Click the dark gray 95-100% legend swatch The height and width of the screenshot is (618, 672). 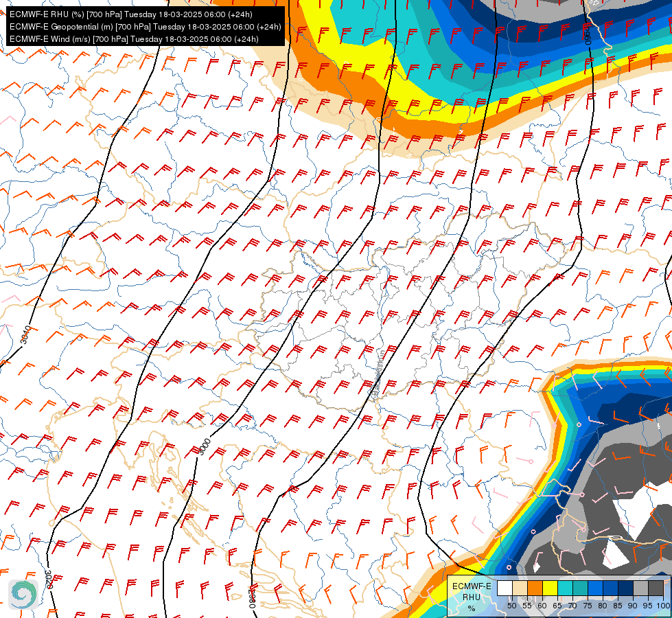656,588
